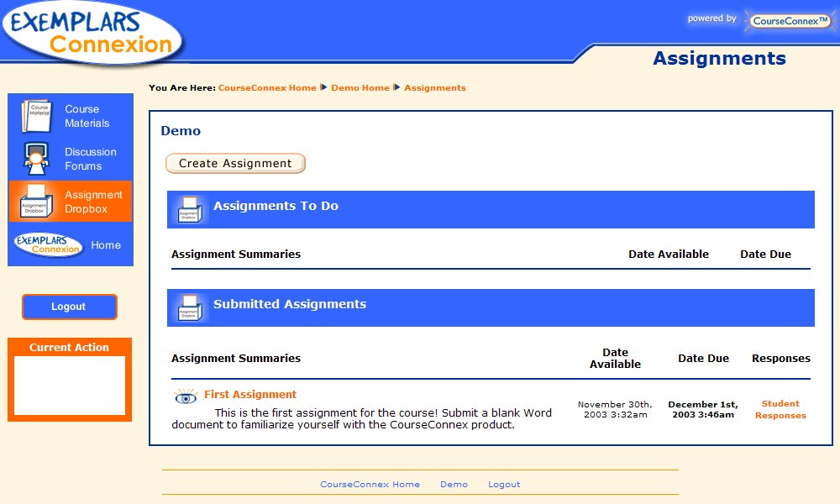840x504 pixels.
Task: Go to CourseConnex Home in breadcrumb
Action: 267,88
